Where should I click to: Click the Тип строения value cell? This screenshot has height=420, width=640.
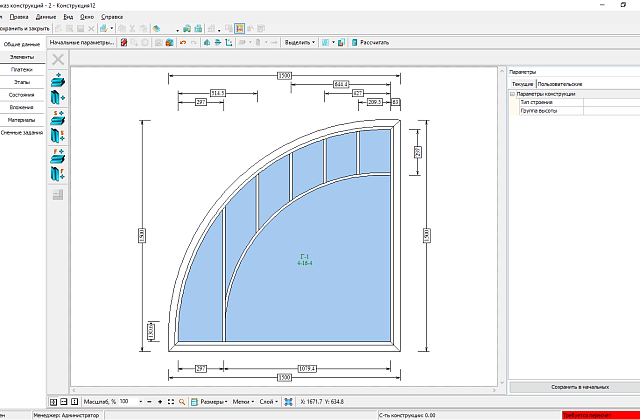click(x=611, y=102)
